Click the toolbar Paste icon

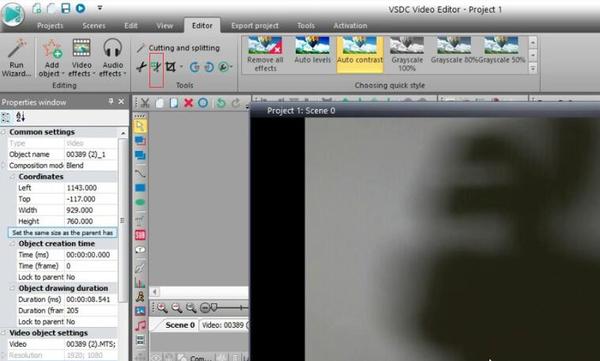point(174,103)
